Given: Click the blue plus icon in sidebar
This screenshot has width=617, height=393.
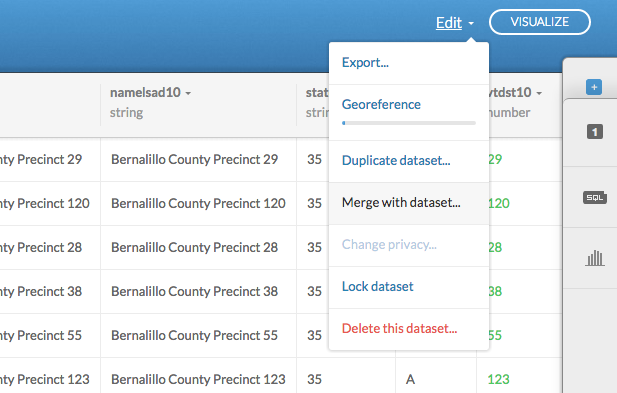Looking at the screenshot, I should click(594, 87).
